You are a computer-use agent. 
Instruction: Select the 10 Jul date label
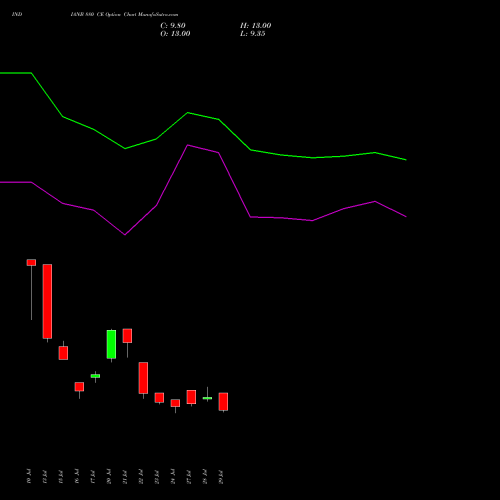[29, 476]
